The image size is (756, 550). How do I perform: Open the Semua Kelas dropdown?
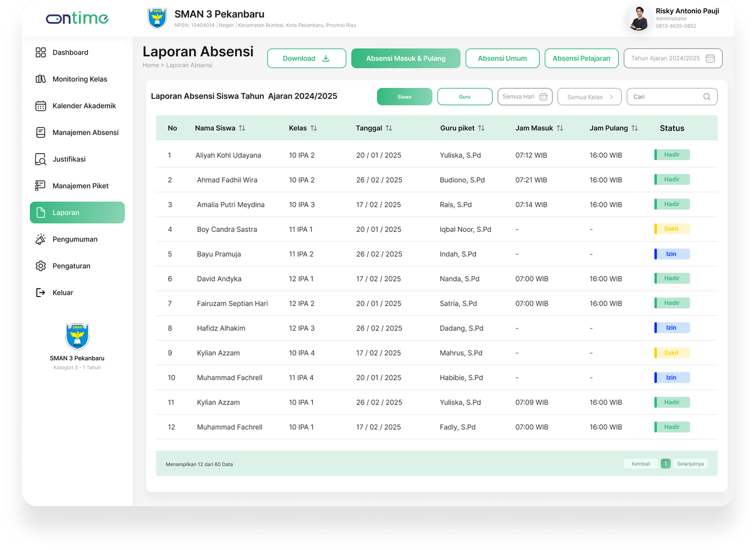589,97
